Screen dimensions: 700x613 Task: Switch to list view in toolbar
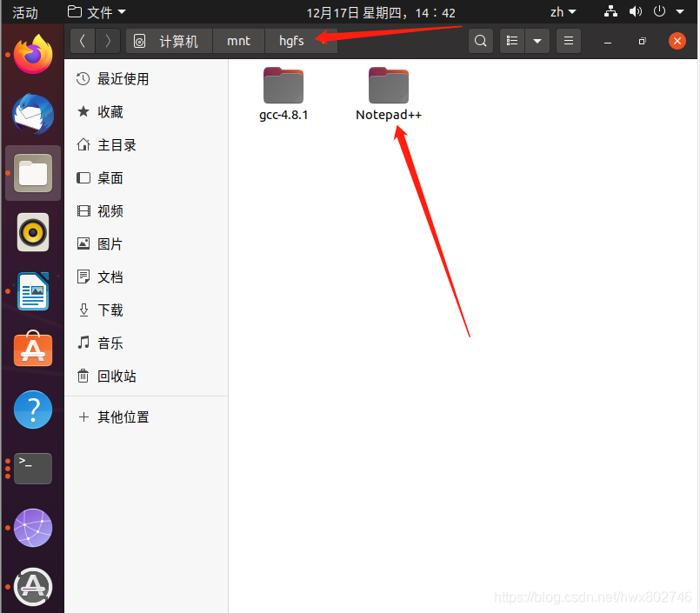click(x=512, y=41)
